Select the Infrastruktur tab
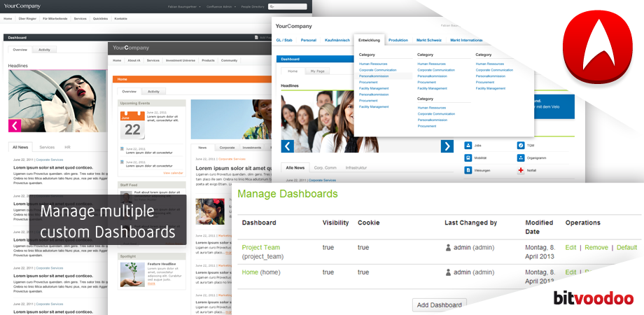The image size is (644, 315). point(356,167)
